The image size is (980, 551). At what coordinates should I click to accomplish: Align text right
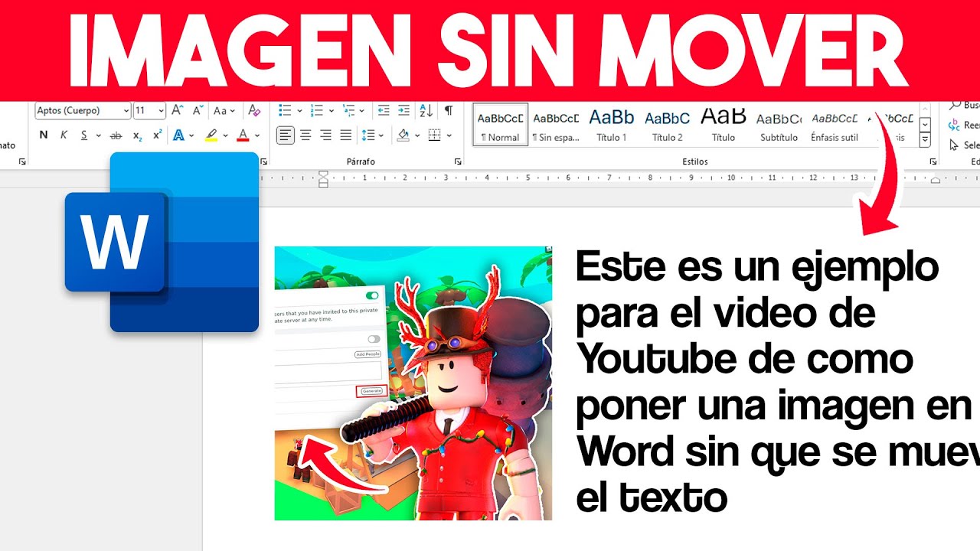[x=325, y=135]
